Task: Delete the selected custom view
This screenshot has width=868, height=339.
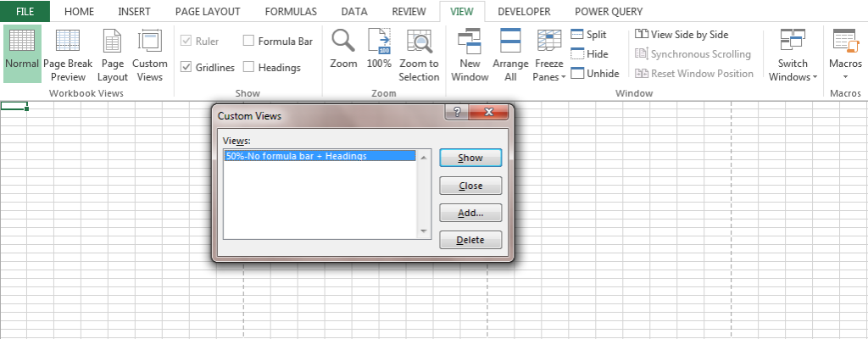Action: tap(470, 240)
